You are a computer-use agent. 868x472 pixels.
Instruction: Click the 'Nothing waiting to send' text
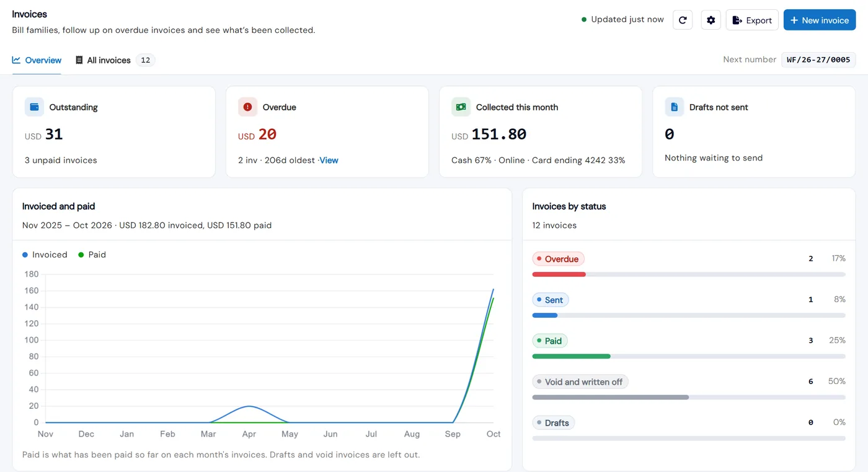(714, 158)
